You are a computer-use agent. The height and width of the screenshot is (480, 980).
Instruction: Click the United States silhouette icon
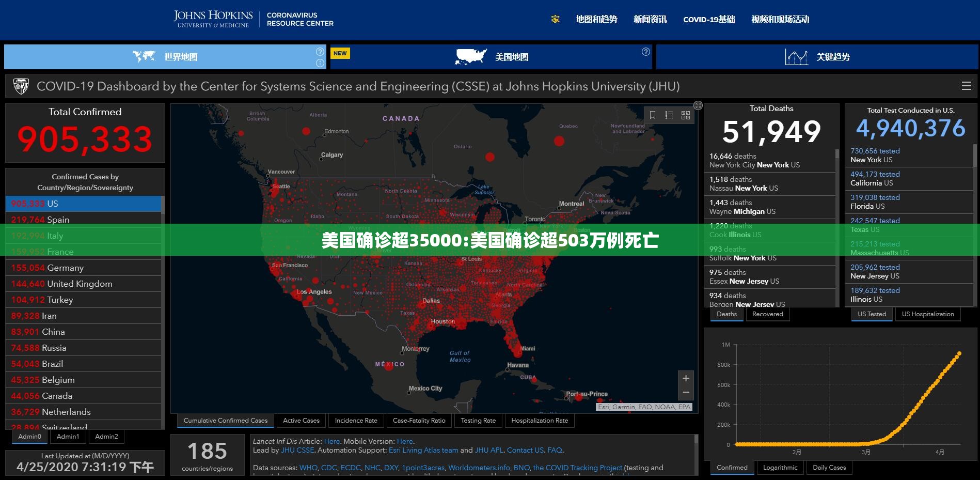[471, 57]
